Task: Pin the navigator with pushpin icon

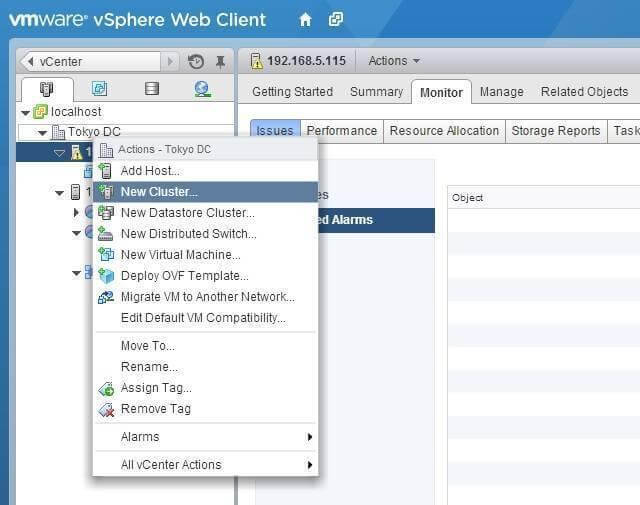Action: (x=220, y=62)
